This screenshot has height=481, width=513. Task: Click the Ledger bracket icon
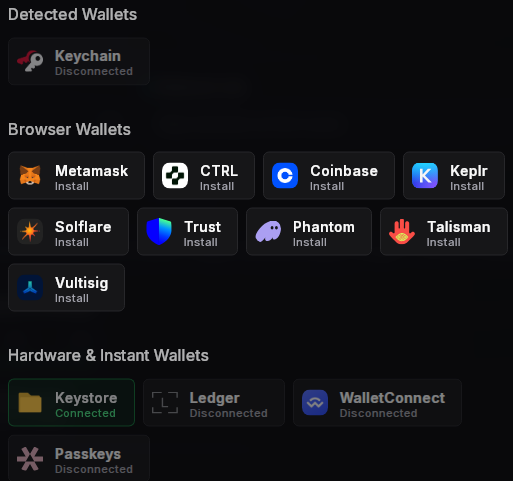coord(165,402)
